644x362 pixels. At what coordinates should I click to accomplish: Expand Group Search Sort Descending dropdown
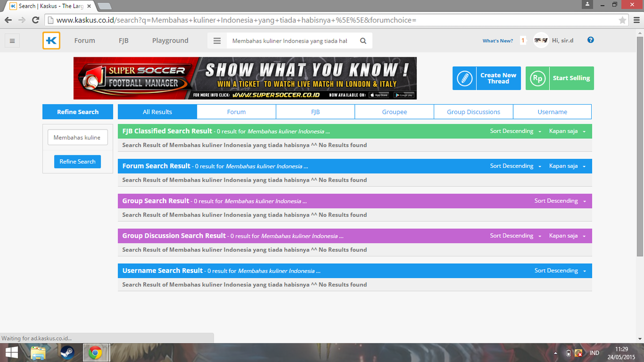560,201
